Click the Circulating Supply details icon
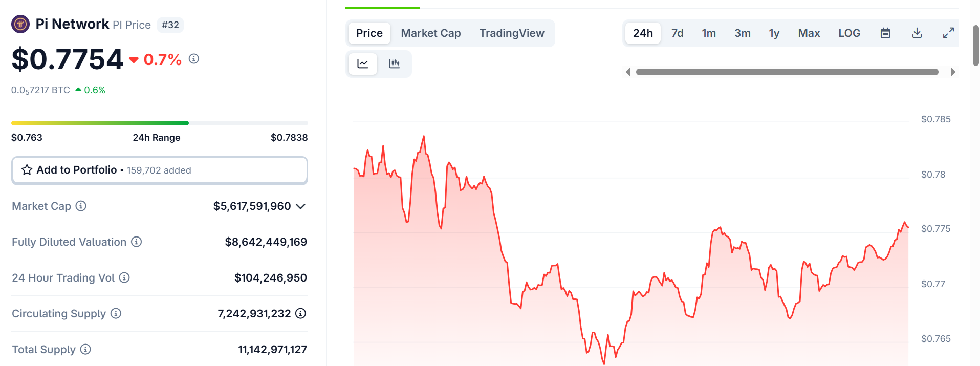This screenshot has height=366, width=980. pyautogui.click(x=301, y=313)
